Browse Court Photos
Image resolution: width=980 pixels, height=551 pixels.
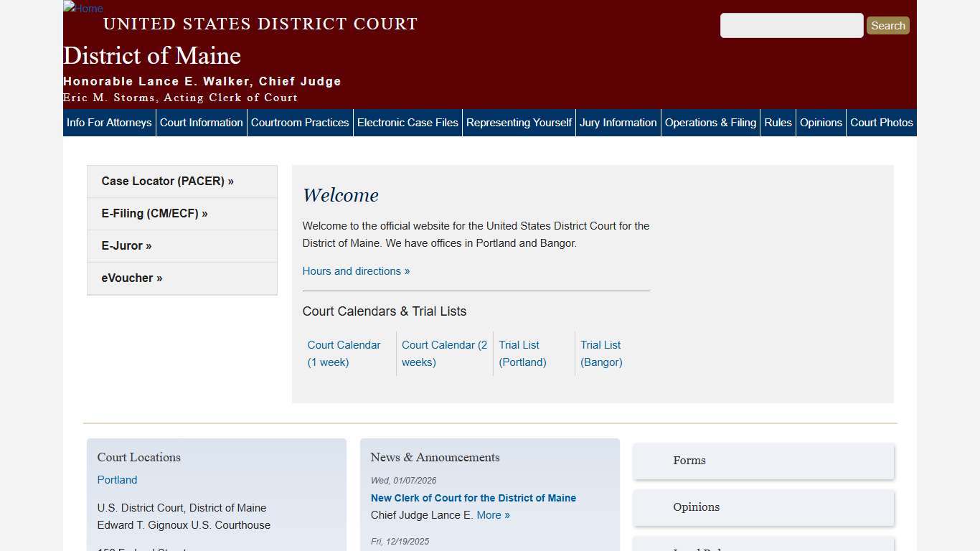click(x=882, y=123)
